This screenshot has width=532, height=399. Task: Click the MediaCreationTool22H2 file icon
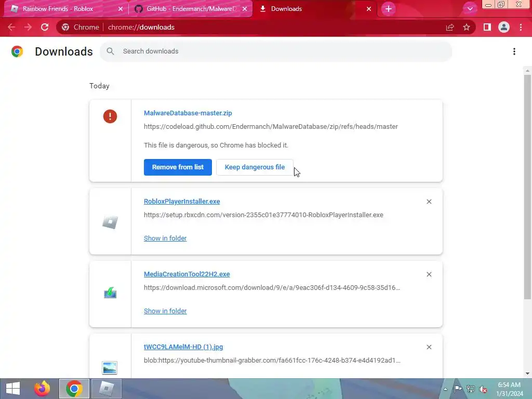pyautogui.click(x=110, y=292)
